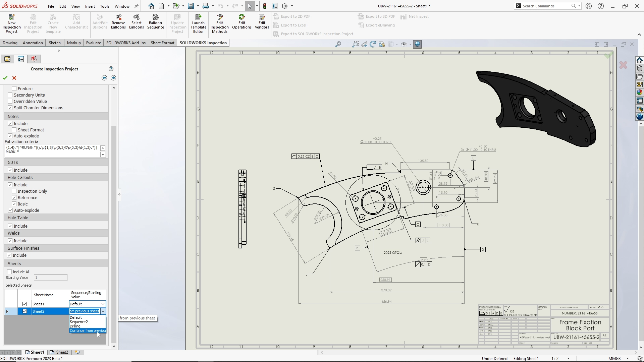The image size is (644, 362).
Task: Choose Drilling option in list
Action: (87, 326)
